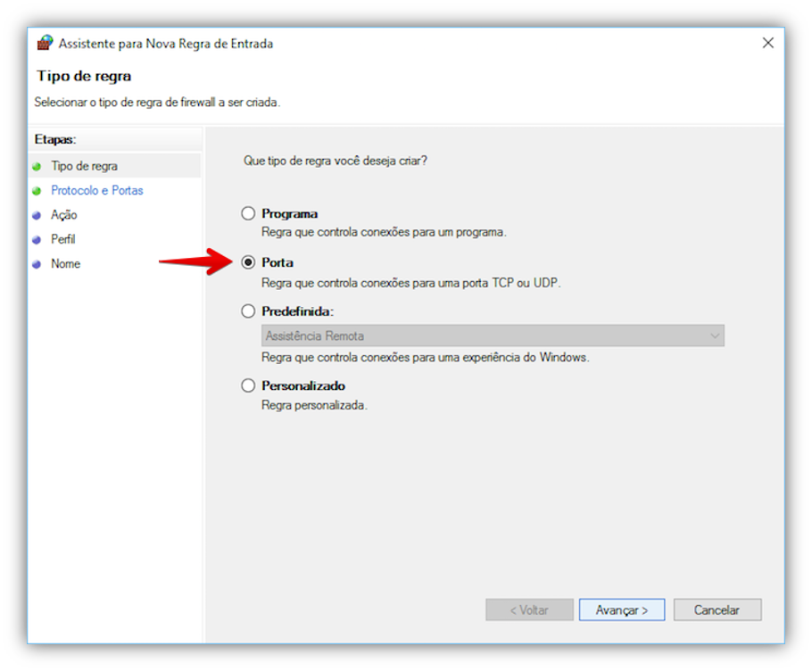Select the Nome step in the sidebar

(65, 264)
